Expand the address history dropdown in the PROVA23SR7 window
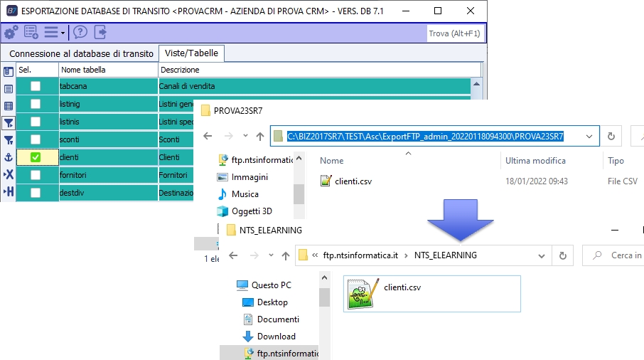 tap(589, 137)
